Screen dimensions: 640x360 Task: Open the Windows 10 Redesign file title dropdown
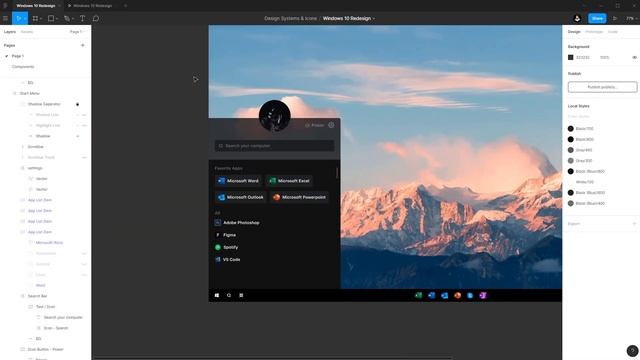[373, 18]
